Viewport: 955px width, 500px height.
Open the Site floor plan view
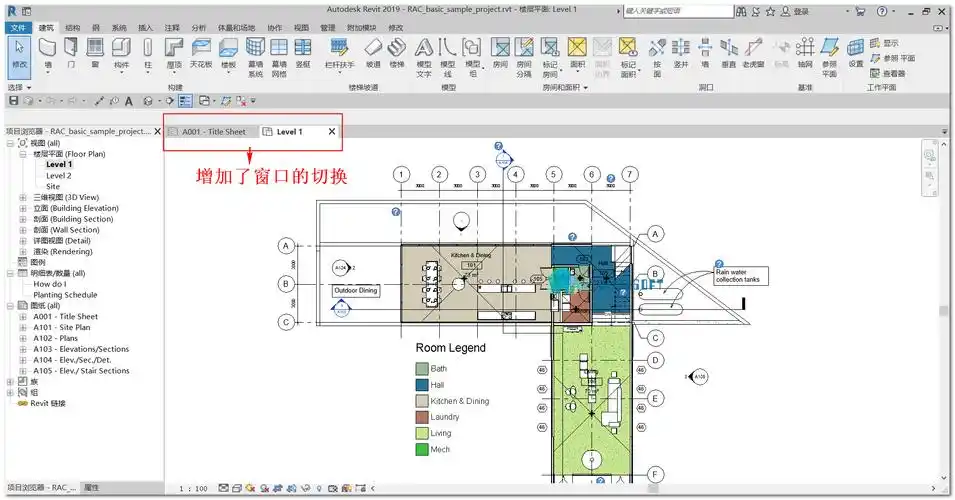coord(53,187)
